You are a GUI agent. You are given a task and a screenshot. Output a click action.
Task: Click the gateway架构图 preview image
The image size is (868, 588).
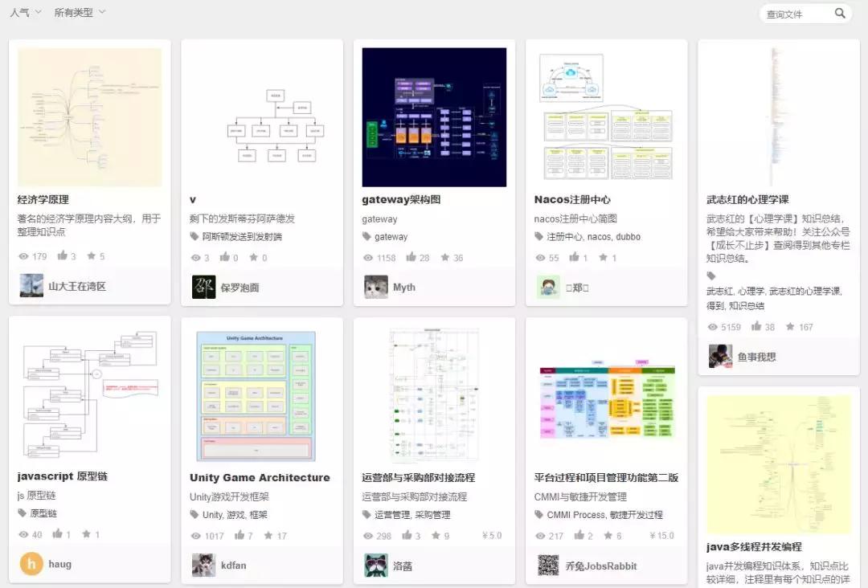[x=434, y=117]
